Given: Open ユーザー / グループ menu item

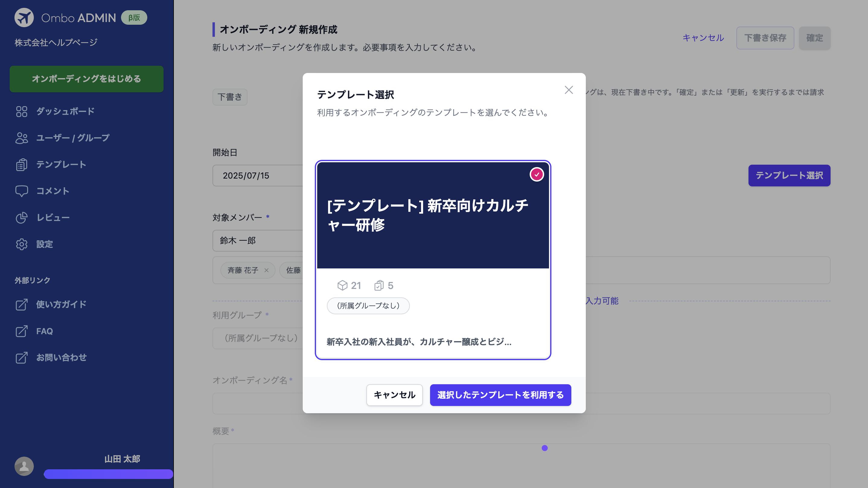Looking at the screenshot, I should (73, 138).
